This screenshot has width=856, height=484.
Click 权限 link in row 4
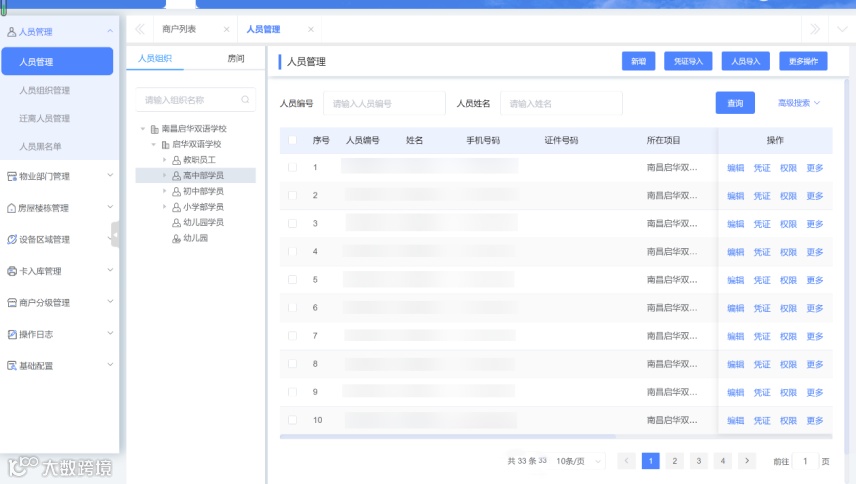click(x=788, y=252)
